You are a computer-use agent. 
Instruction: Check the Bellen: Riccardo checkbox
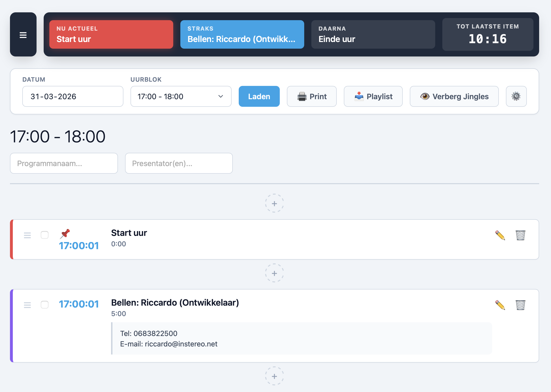click(x=45, y=305)
